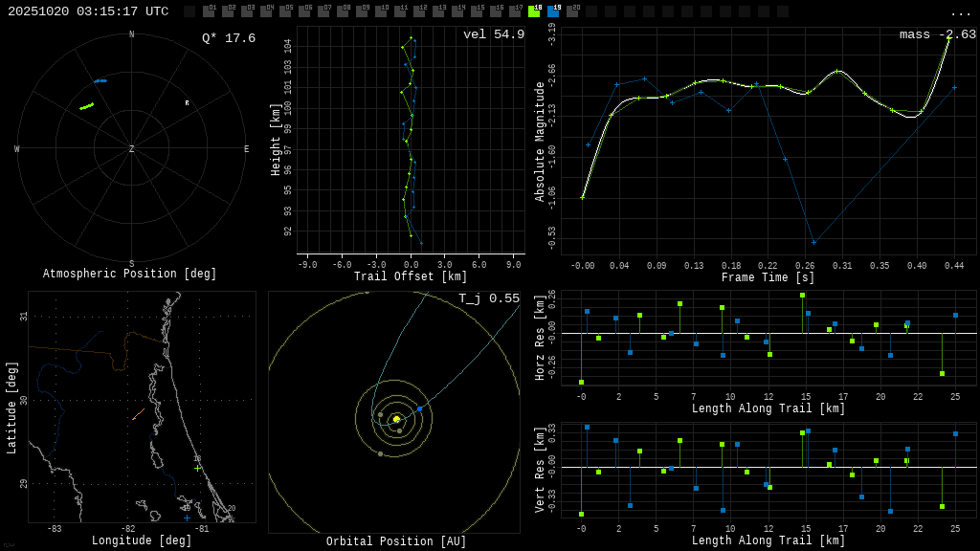
Task: Select the camera 10 indicator square
Action: (x=381, y=11)
